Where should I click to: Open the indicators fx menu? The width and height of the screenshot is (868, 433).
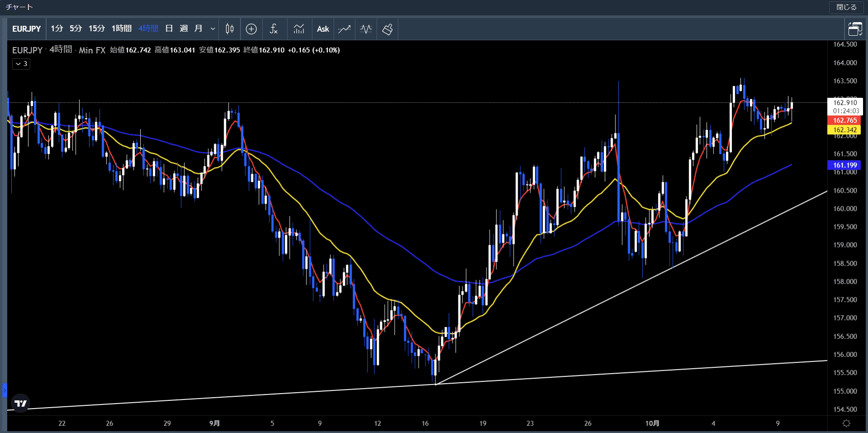coord(274,29)
